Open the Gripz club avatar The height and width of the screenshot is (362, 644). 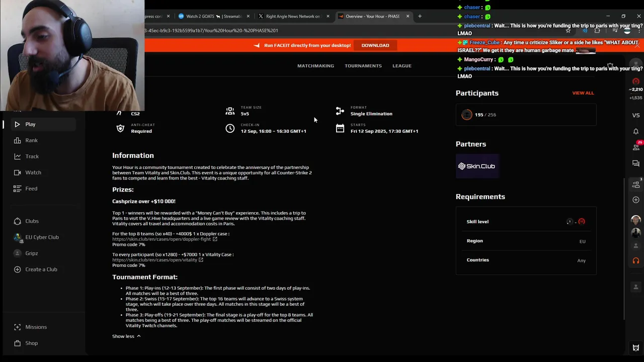point(17,253)
